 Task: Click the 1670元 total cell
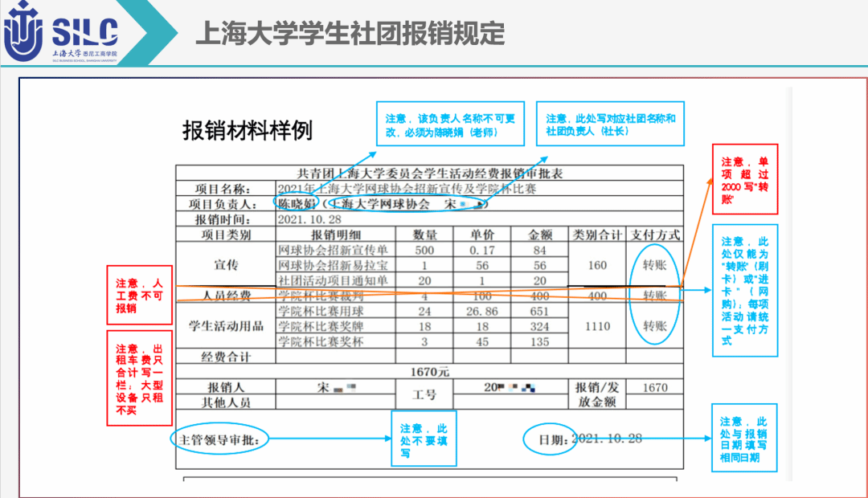(x=429, y=372)
